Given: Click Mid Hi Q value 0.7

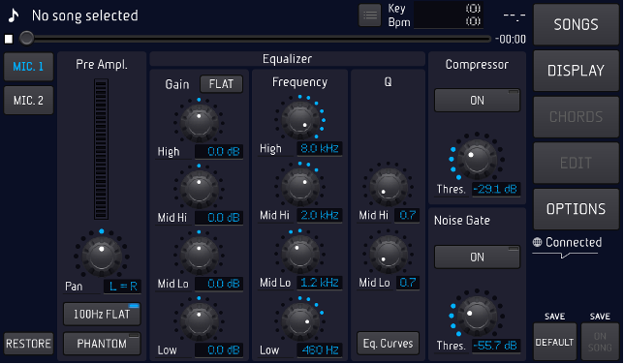Looking at the screenshot, I should (x=407, y=215).
